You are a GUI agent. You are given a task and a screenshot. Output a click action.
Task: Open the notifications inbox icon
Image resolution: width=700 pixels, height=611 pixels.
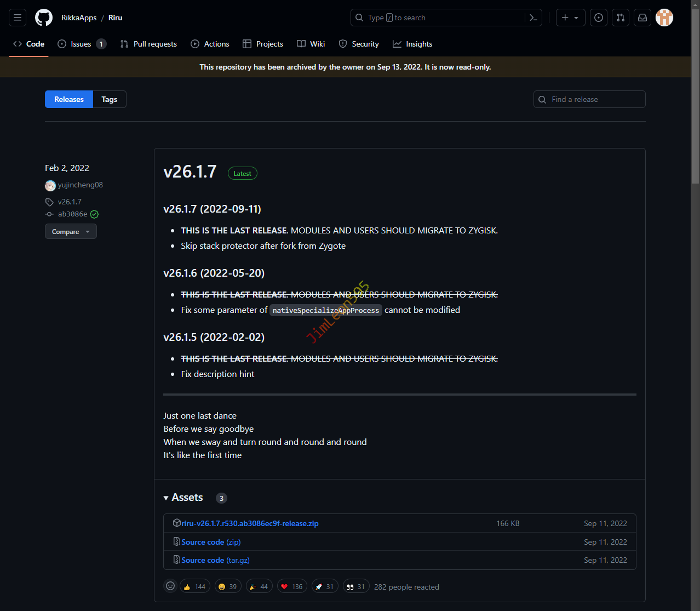coord(642,18)
